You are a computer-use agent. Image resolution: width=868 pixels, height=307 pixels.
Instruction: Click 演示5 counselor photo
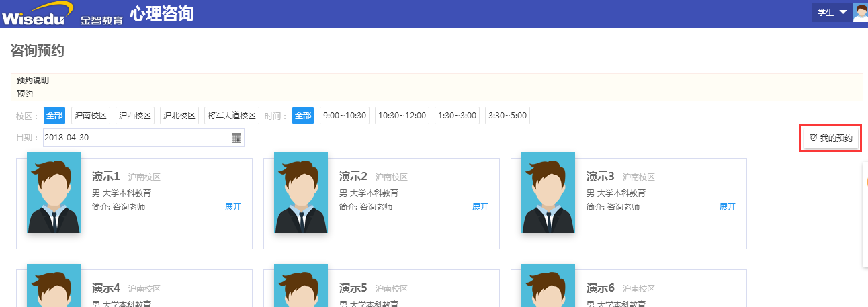point(301,286)
